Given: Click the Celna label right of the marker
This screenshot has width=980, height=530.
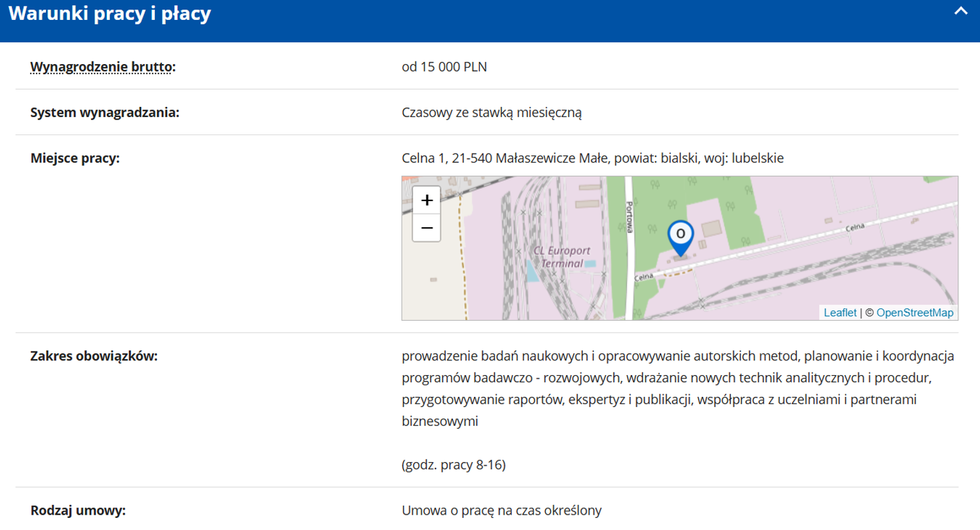Looking at the screenshot, I should (x=855, y=227).
